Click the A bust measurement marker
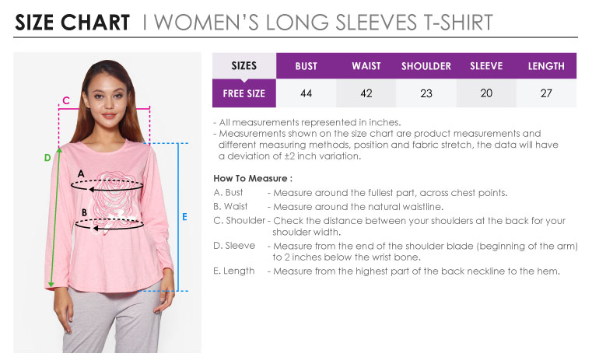 [81, 173]
